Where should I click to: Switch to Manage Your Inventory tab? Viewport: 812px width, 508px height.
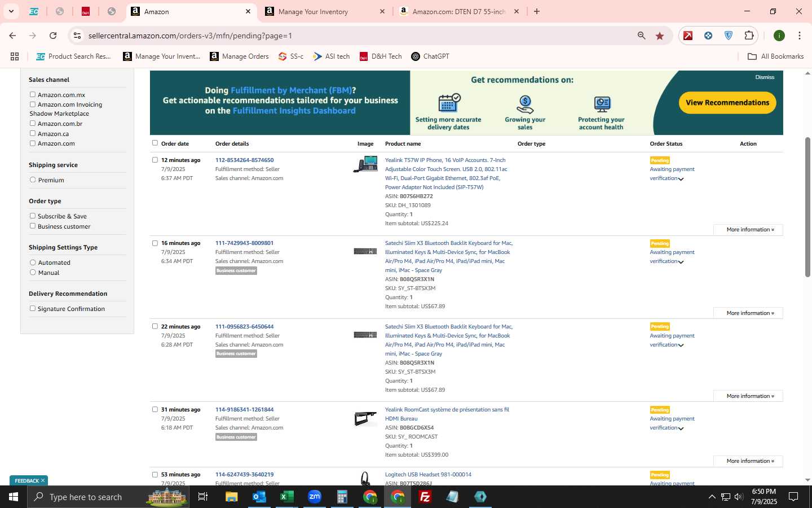click(x=325, y=11)
